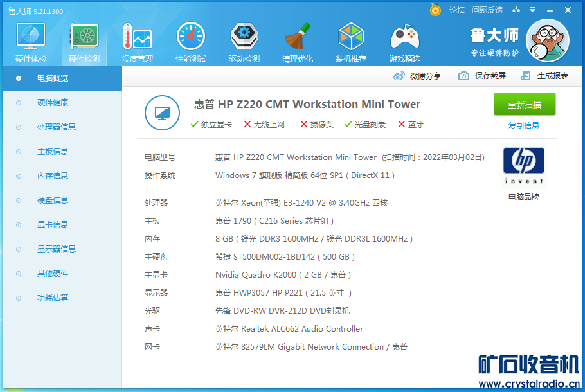Click the download tray icon in title bar
Screen dimensions: 585x392
pyautogui.click(x=516, y=10)
